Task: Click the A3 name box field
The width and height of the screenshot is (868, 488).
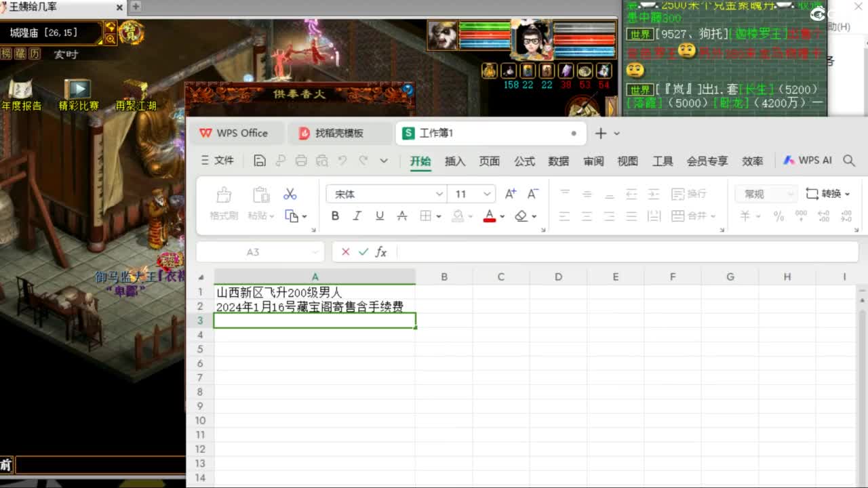Action: point(259,252)
